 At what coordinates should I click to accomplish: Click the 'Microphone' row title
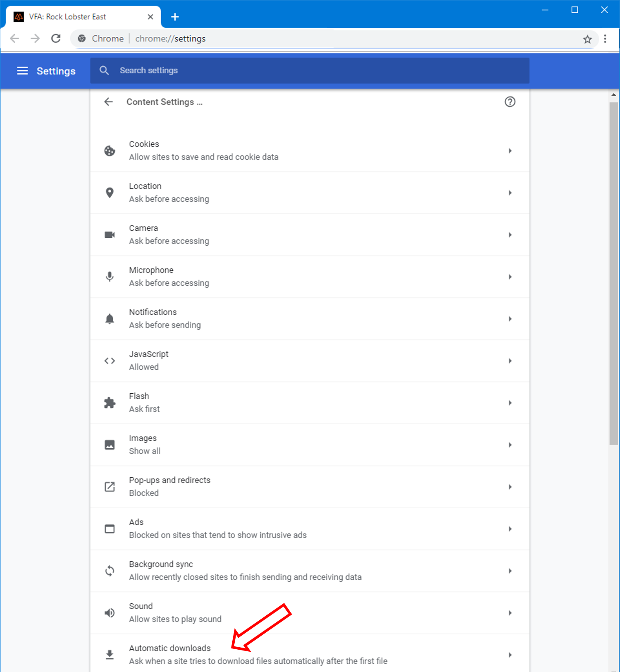click(151, 270)
